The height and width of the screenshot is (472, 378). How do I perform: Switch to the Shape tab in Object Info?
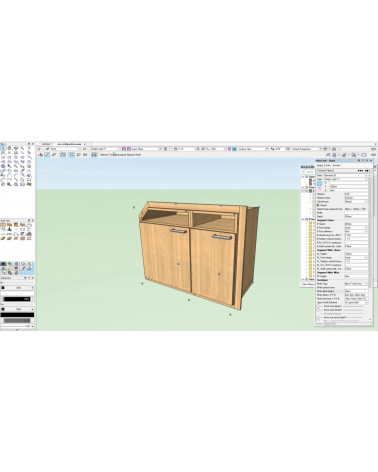coord(320,165)
